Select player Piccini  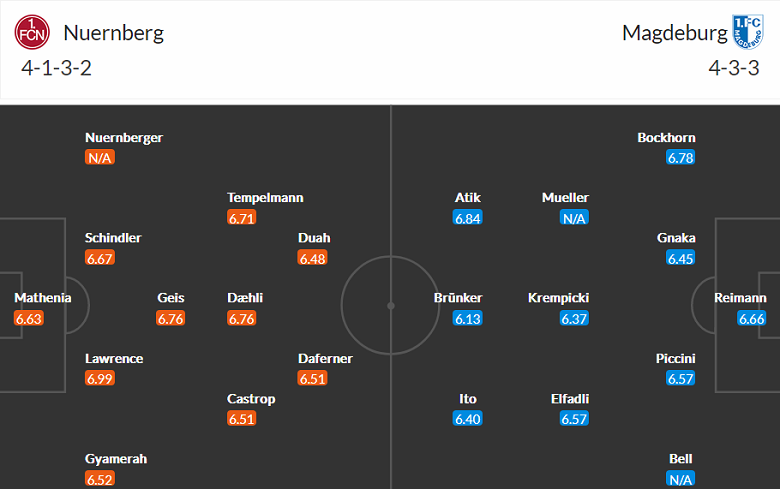pos(675,358)
